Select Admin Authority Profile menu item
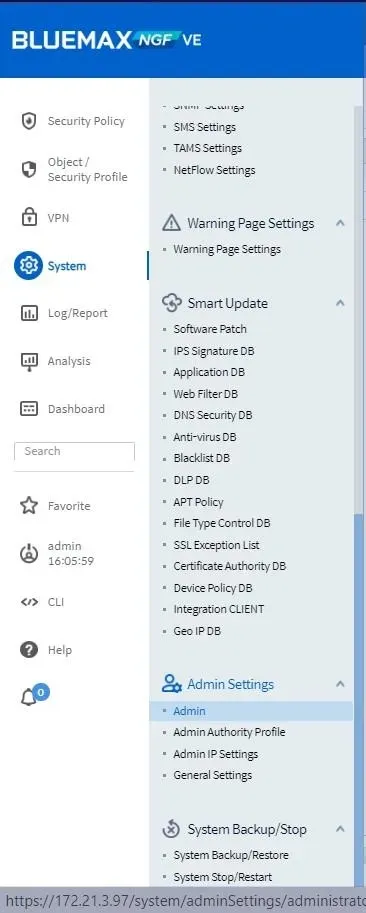 click(x=229, y=732)
